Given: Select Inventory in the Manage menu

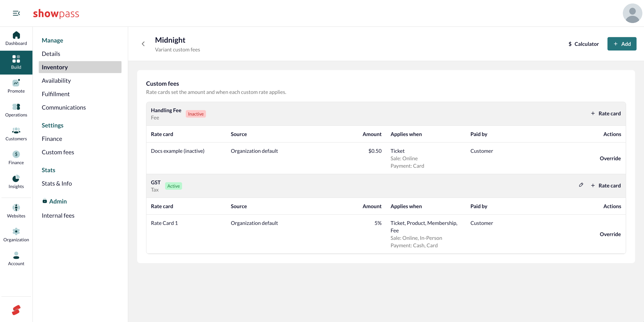Looking at the screenshot, I should pos(80,67).
